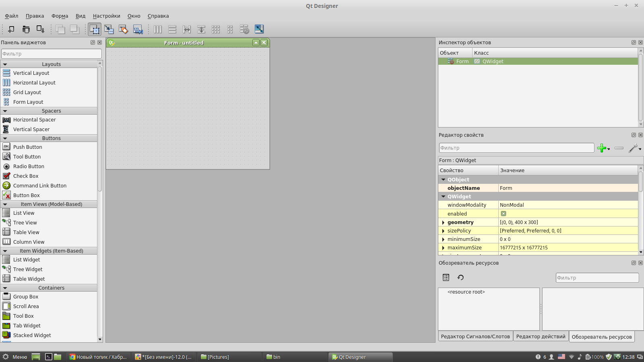Apply vertical splitter layout from toolbar
Image resolution: width=644 pixels, height=362 pixels.
[x=201, y=29]
